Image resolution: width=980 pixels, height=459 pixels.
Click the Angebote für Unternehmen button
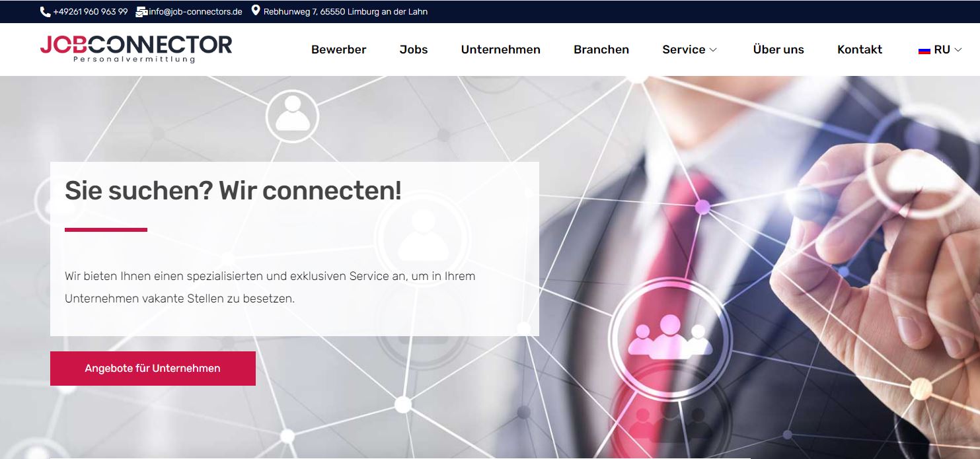click(x=153, y=369)
